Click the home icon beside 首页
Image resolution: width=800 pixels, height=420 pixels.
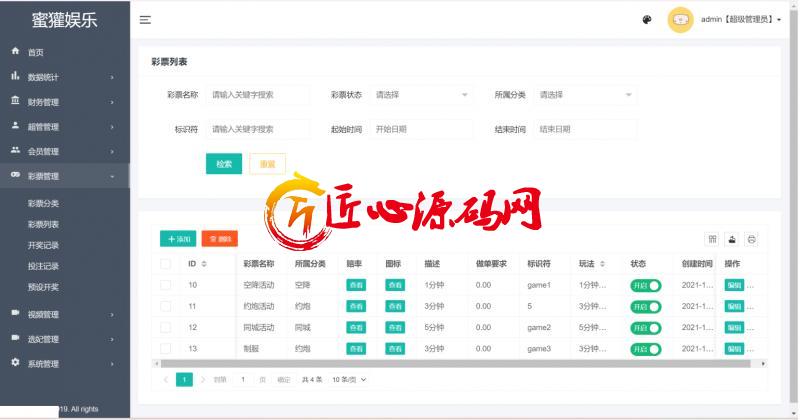coord(15,51)
